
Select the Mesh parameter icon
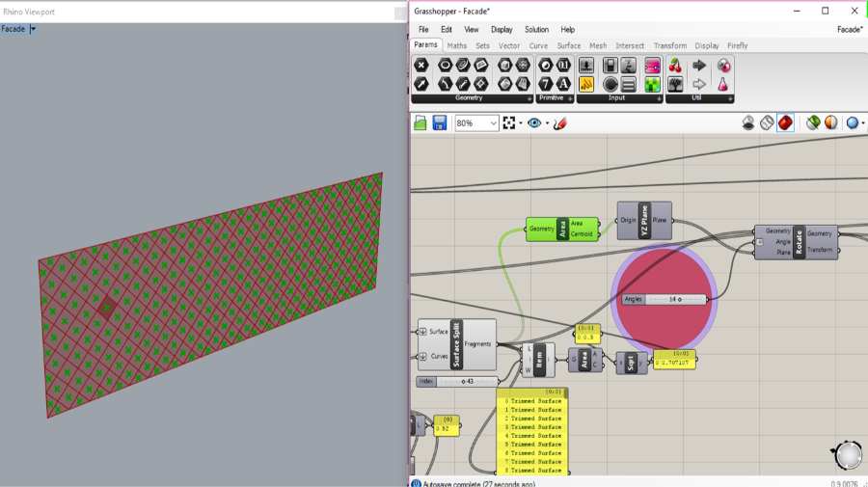click(523, 66)
